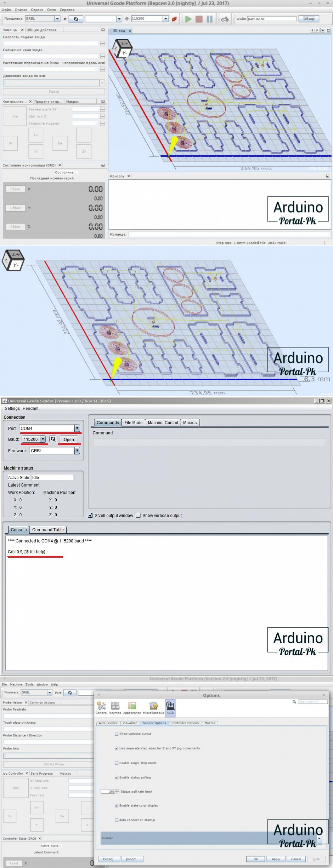The width and height of the screenshot is (333, 868).
Task: Close the Состояние контроллера (DRO) tab
Action: pyautogui.click(x=60, y=165)
